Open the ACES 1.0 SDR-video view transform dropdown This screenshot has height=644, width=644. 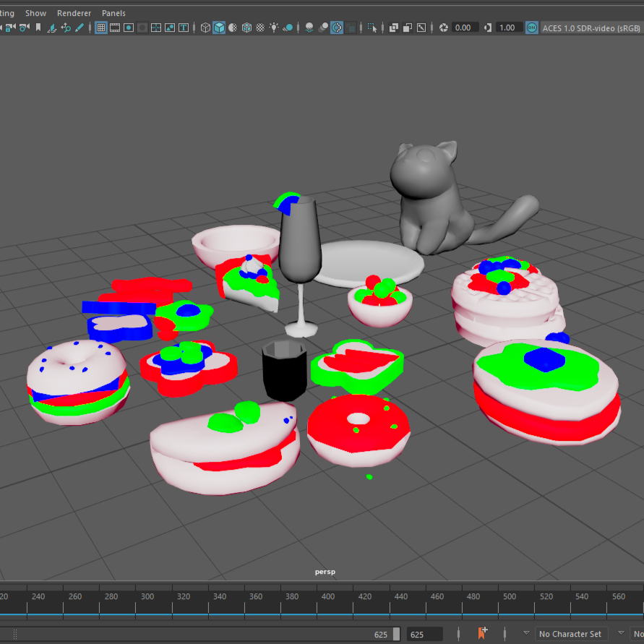coord(591,27)
